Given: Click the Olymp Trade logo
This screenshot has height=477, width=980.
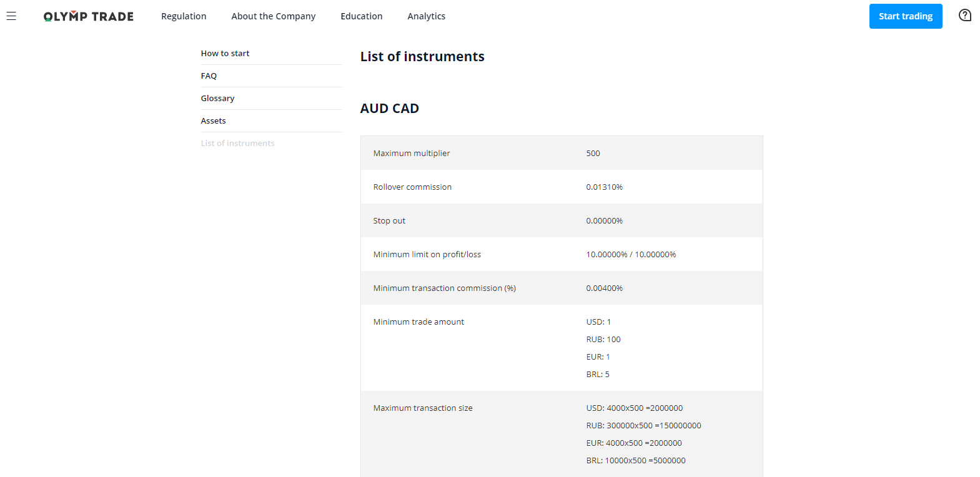Looking at the screenshot, I should tap(89, 16).
